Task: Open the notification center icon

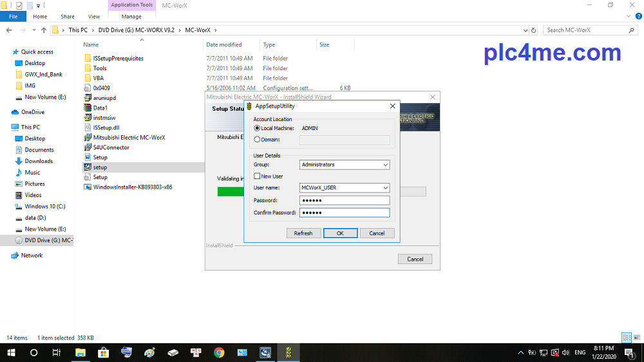Action: 629,352
